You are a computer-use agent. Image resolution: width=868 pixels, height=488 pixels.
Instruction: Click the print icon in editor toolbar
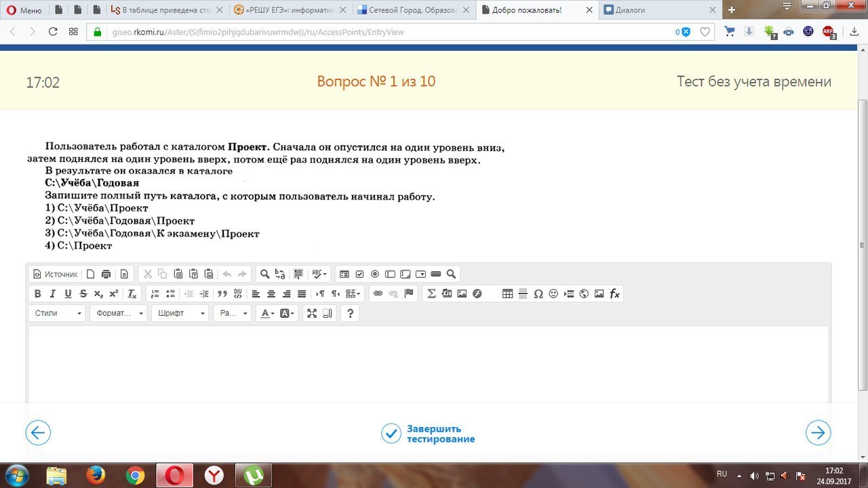106,274
